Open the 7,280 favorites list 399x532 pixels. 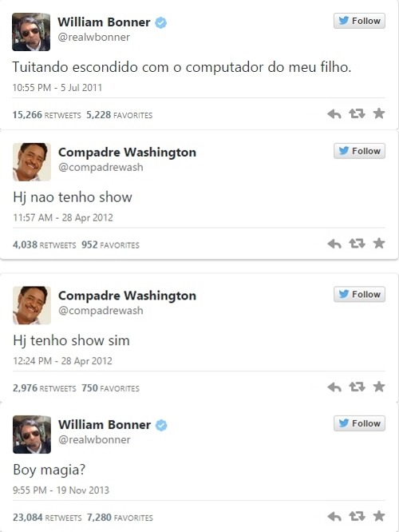120,518
